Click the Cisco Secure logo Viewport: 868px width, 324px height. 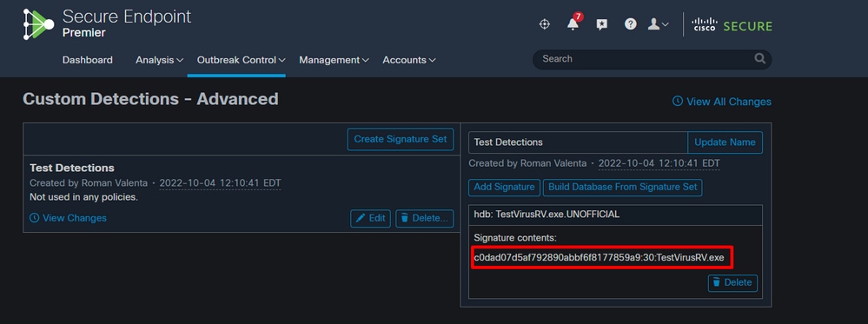coord(732,25)
